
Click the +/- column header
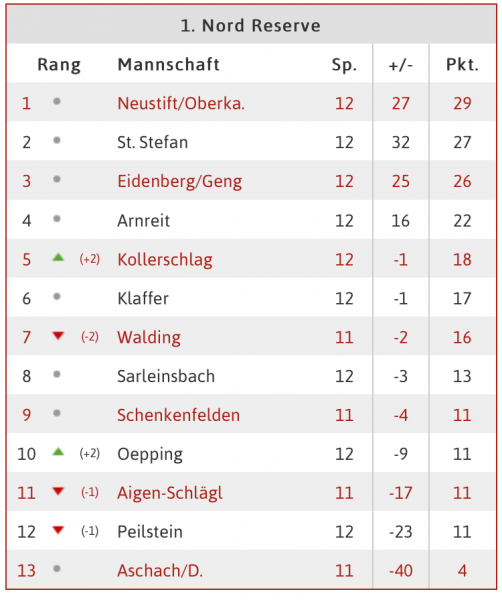pos(401,65)
